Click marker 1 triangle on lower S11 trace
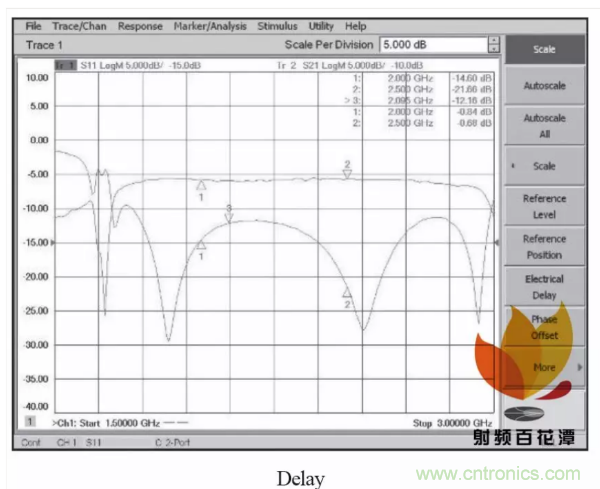This screenshot has height=489, width=600. click(201, 244)
